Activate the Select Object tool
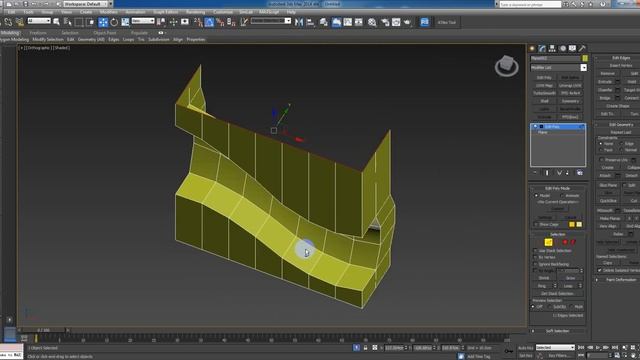Image resolution: width=640 pixels, height=360 pixels. (x=56, y=22)
